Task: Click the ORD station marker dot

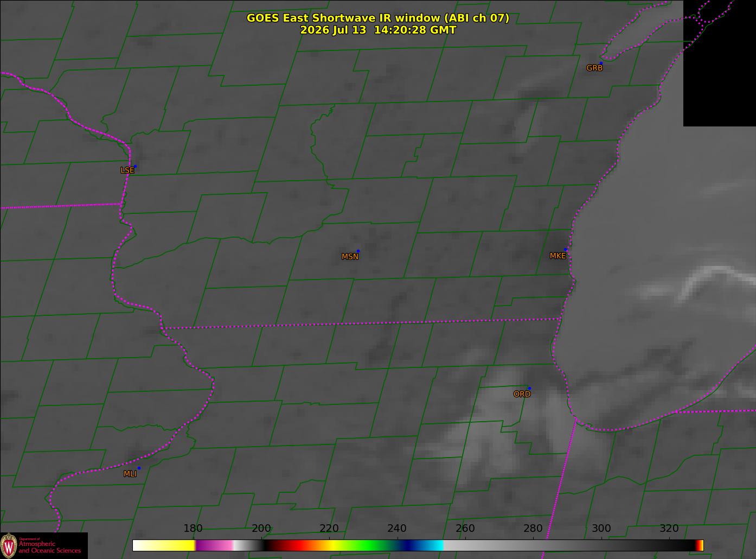Action: point(529,388)
